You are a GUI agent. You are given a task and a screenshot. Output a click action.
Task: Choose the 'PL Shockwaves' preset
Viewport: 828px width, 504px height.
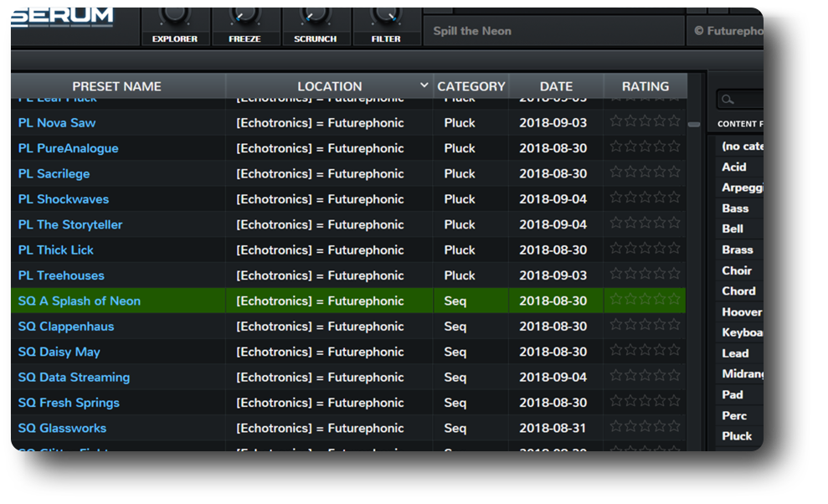pyautogui.click(x=64, y=199)
